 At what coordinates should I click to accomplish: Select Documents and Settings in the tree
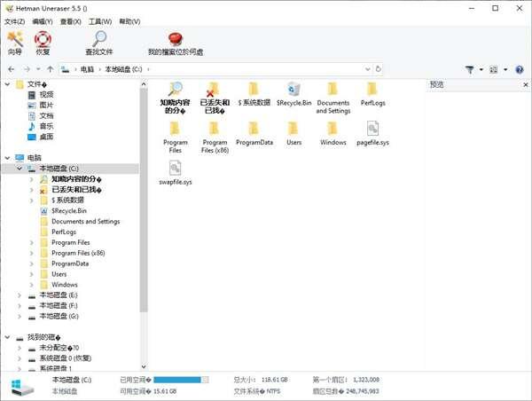(85, 221)
